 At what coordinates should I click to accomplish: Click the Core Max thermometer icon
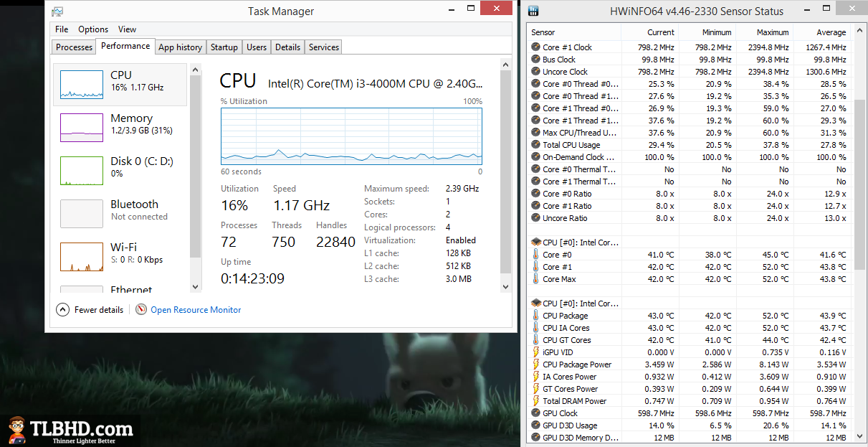click(x=535, y=279)
